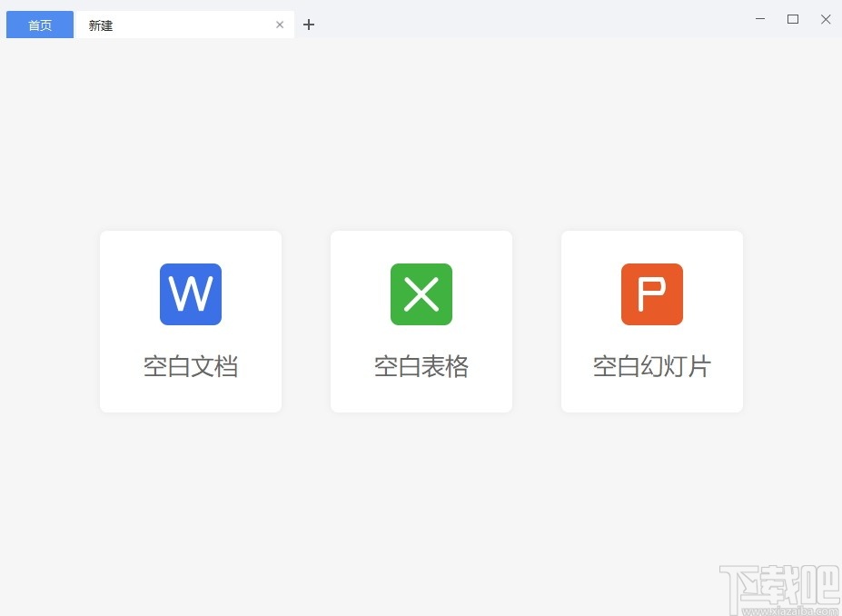Create a new spreadsheet from 空白表格 card
Image resolution: width=842 pixels, height=616 pixels.
[x=421, y=322]
